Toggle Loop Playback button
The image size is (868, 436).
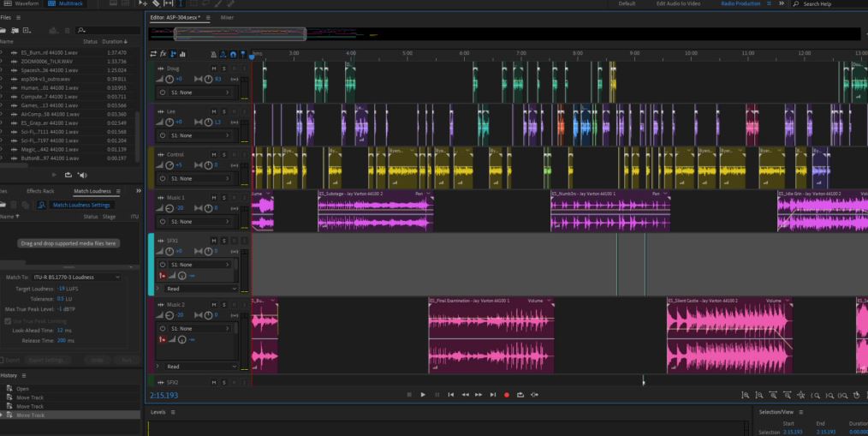tap(520, 395)
